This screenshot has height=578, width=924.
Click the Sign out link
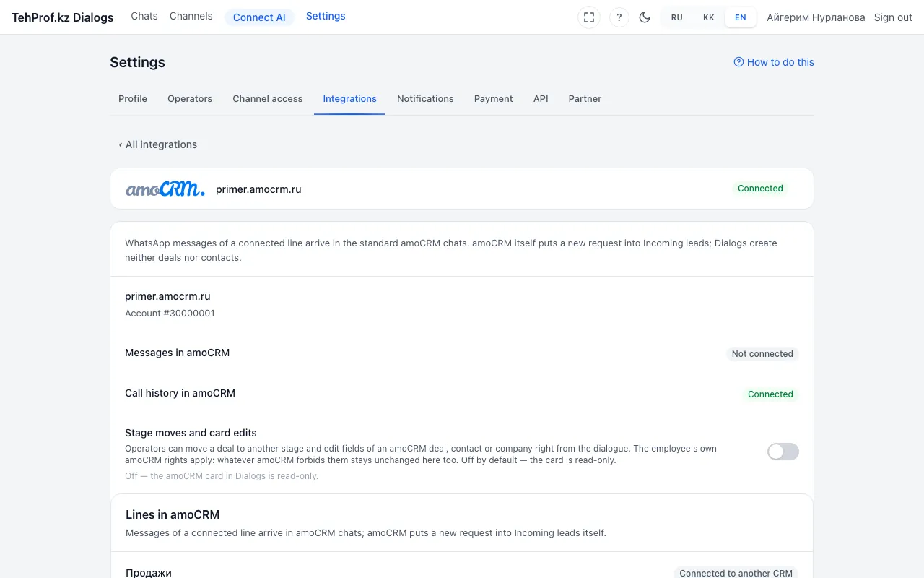pos(893,17)
